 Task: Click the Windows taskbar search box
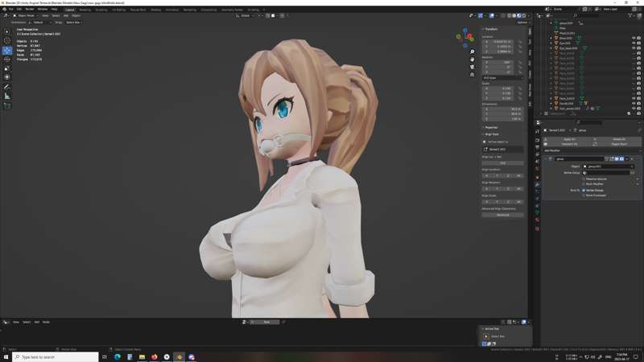[56, 357]
